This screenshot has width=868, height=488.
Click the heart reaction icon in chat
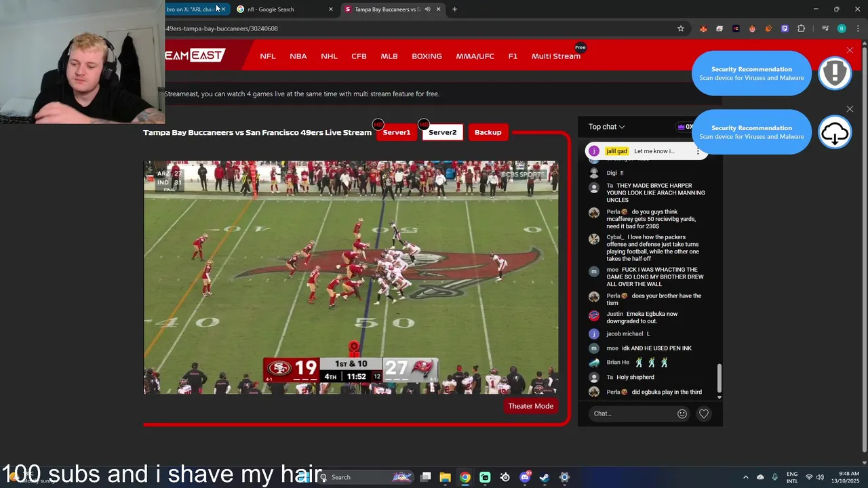coord(704,413)
